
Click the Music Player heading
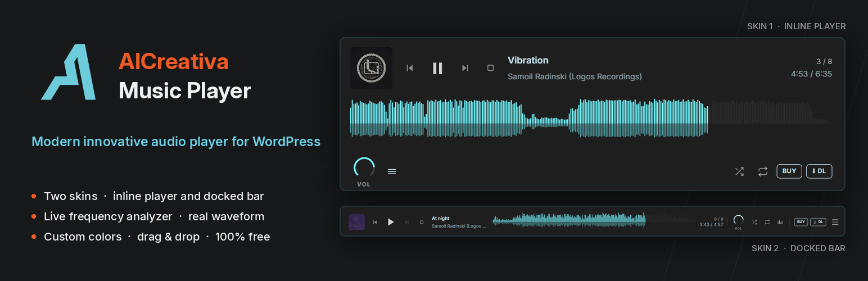(x=185, y=90)
